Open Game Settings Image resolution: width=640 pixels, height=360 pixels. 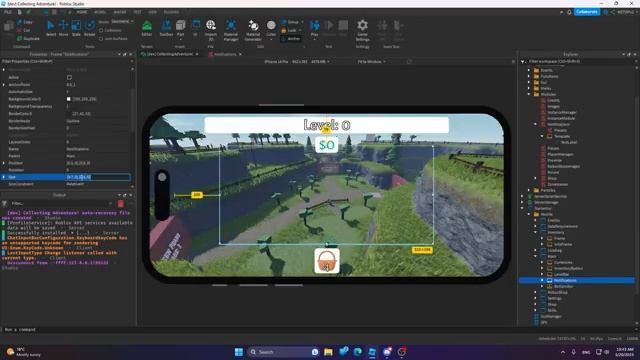[362, 30]
